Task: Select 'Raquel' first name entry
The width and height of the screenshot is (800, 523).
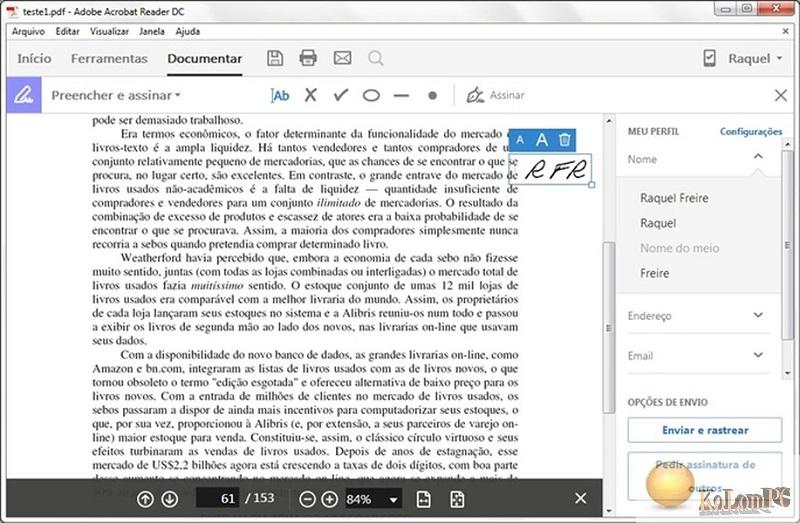Action: [x=658, y=223]
